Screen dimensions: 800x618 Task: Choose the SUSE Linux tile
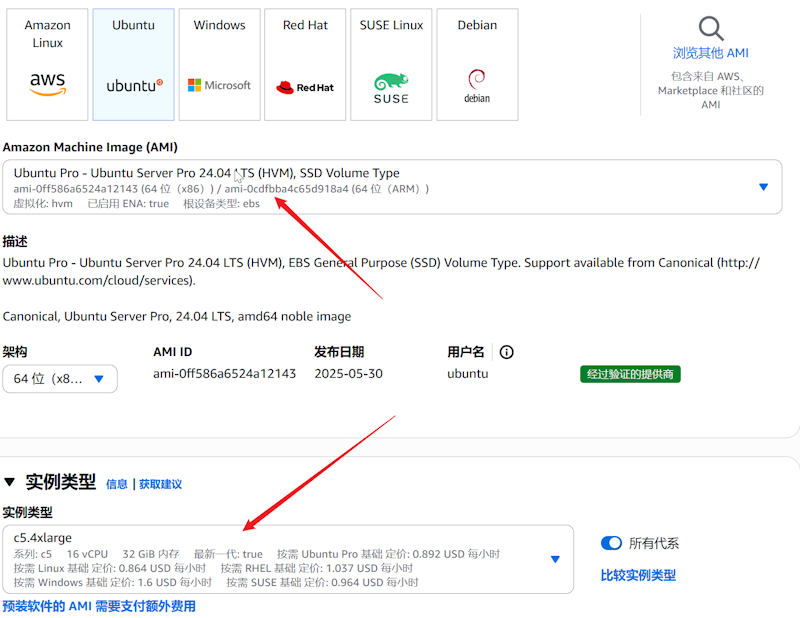tap(391, 64)
